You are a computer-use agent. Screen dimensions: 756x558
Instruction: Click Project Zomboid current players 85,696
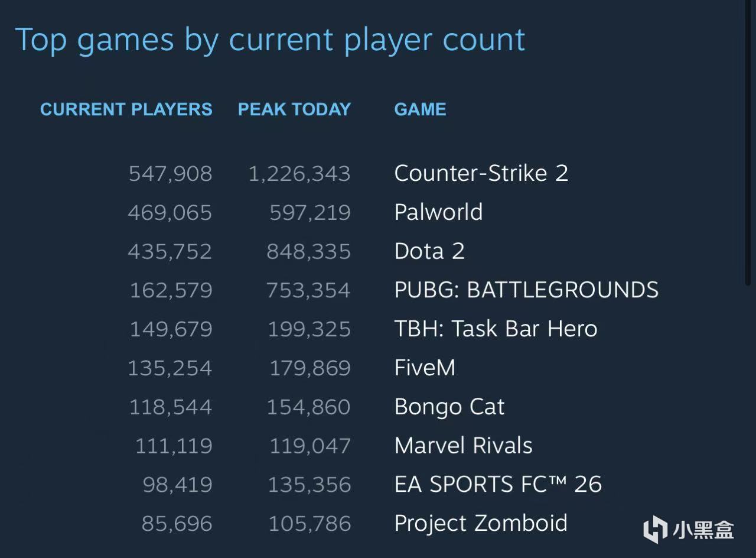pyautogui.click(x=177, y=524)
